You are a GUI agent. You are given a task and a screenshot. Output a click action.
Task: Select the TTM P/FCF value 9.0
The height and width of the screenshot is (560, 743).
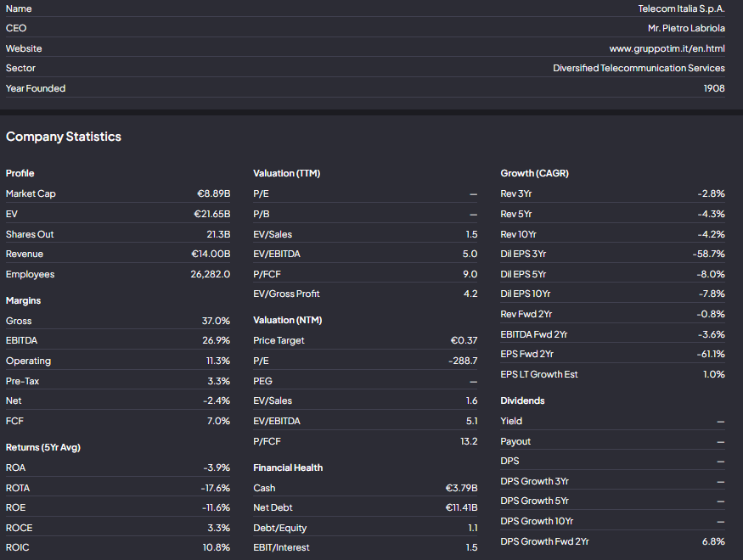click(470, 275)
